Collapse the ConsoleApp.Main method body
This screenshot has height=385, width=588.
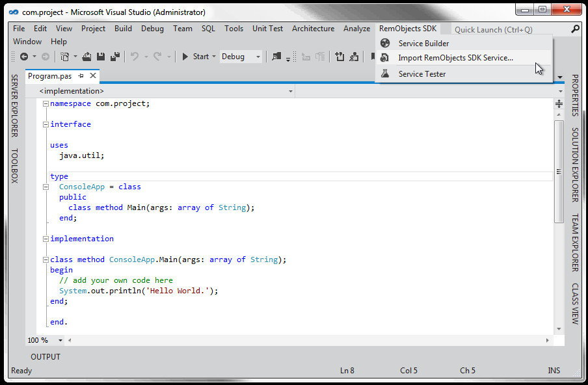46,259
